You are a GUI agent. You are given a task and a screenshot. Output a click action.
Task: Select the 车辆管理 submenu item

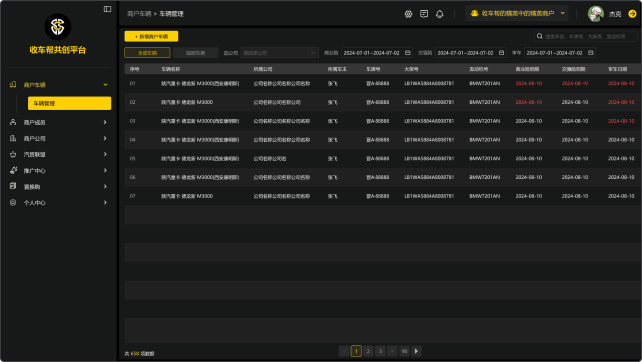69,103
